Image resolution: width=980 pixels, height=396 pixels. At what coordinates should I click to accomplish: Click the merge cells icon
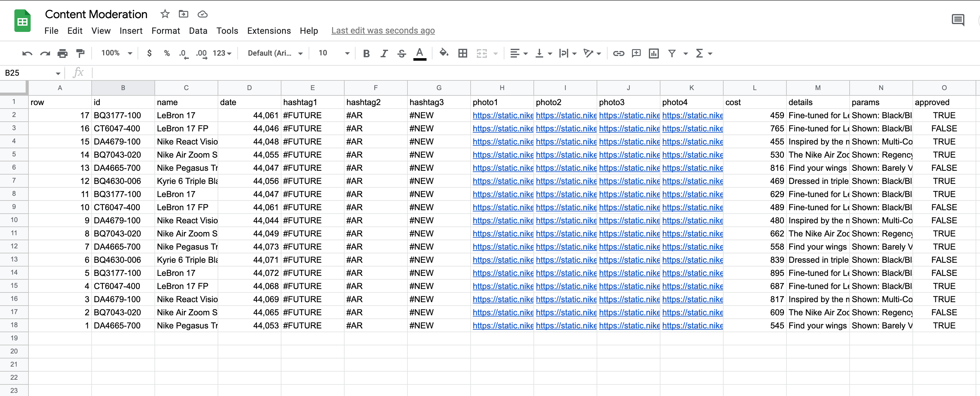pyautogui.click(x=482, y=53)
